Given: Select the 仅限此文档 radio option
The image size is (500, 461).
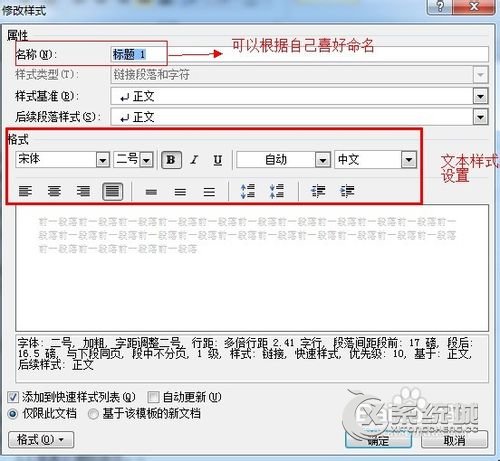Looking at the screenshot, I should pyautogui.click(x=13, y=414).
